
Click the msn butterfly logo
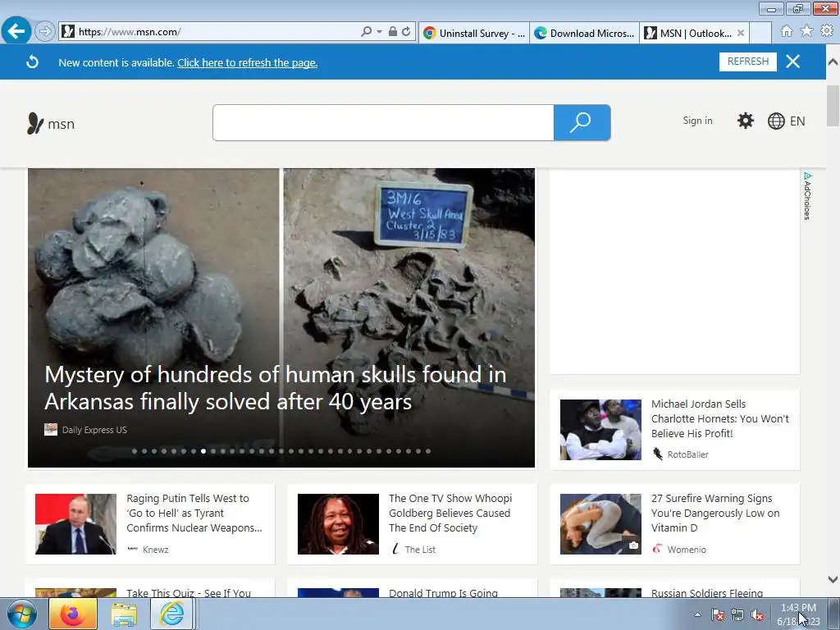[x=50, y=123]
